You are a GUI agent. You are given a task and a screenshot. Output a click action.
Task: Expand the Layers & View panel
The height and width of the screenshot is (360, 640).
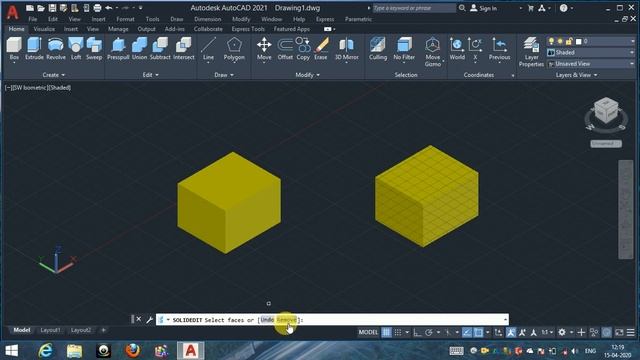coord(576,75)
